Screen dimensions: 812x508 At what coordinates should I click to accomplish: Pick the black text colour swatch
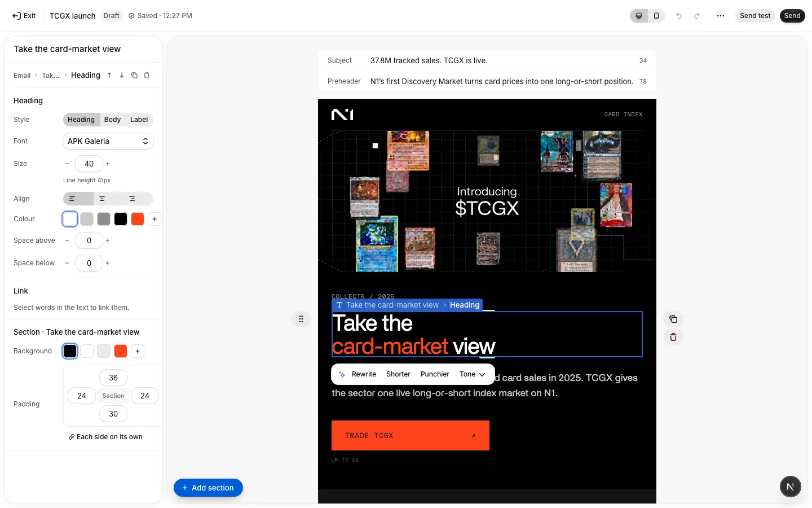(121, 219)
